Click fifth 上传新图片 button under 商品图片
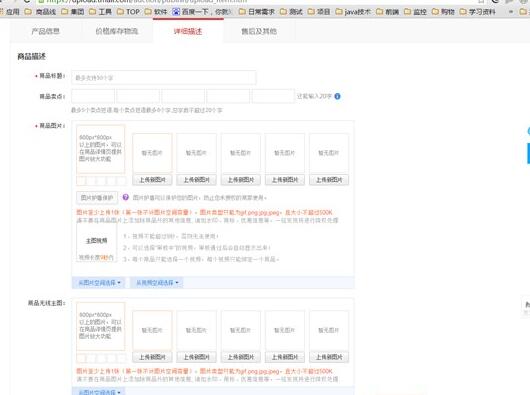 (x=329, y=180)
